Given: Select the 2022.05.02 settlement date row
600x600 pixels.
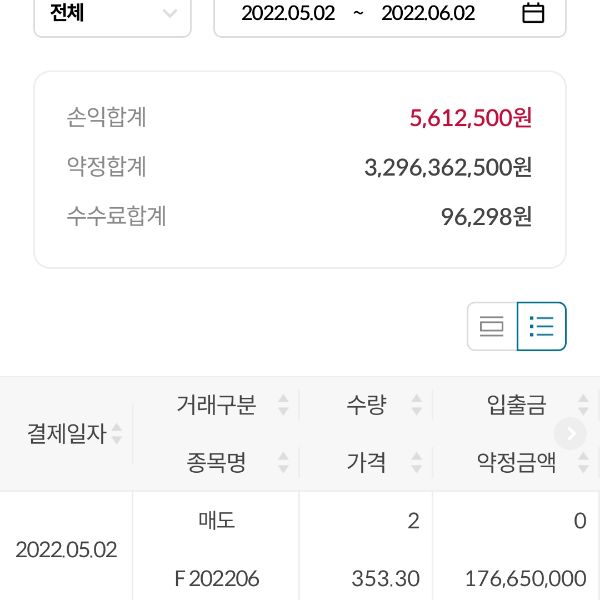Looking at the screenshot, I should [x=66, y=550].
